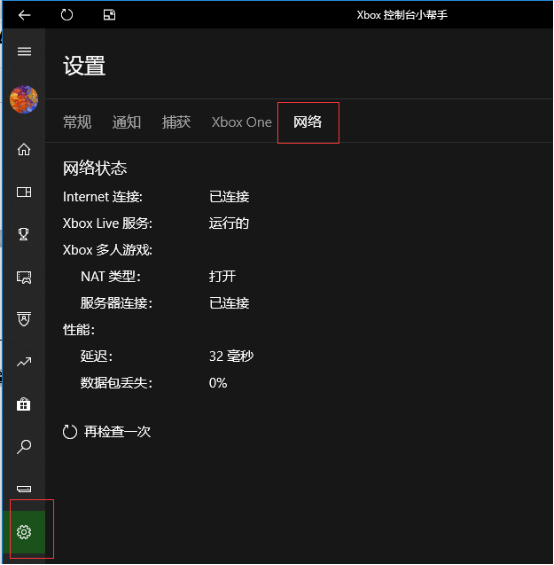Image resolution: width=554 pixels, height=565 pixels.
Task: Switch to the 常规 tab
Action: point(77,122)
